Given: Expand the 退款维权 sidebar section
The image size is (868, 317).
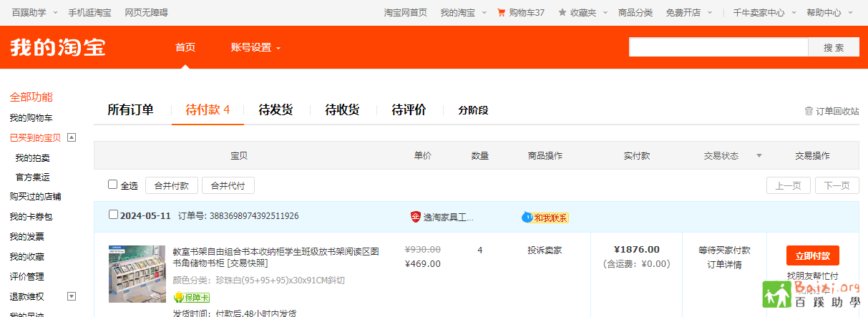Looking at the screenshot, I should click(72, 296).
